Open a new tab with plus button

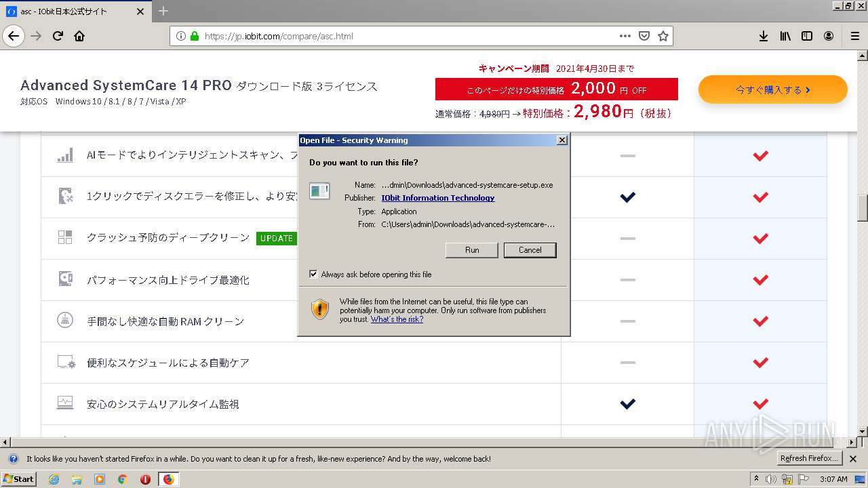[x=163, y=11]
